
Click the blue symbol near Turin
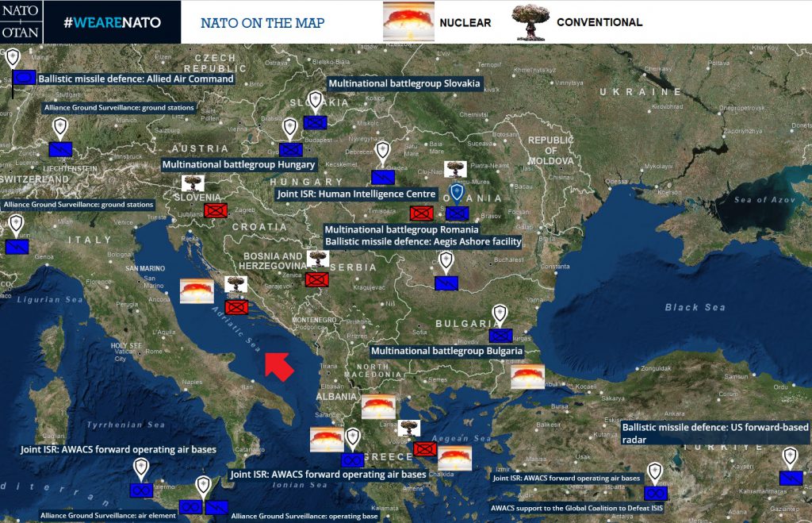[x=17, y=247]
